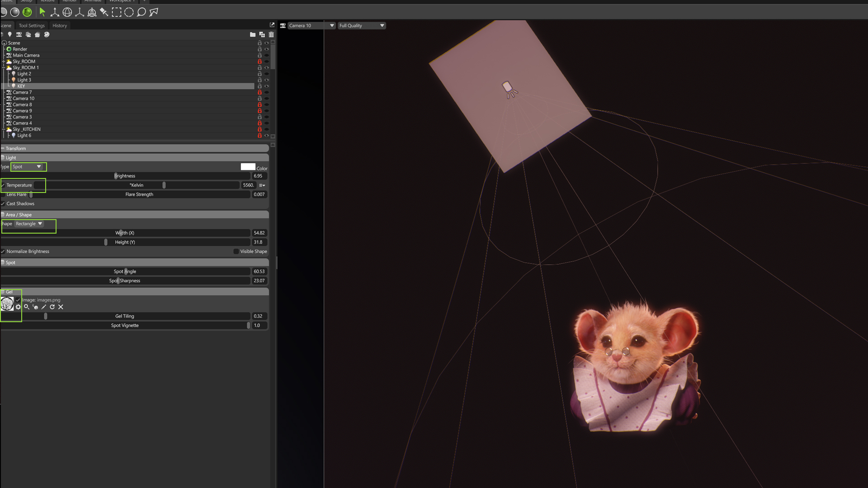This screenshot has height=488, width=868.
Task: Toggle the Cast Shadows checkbox
Action: (3, 204)
